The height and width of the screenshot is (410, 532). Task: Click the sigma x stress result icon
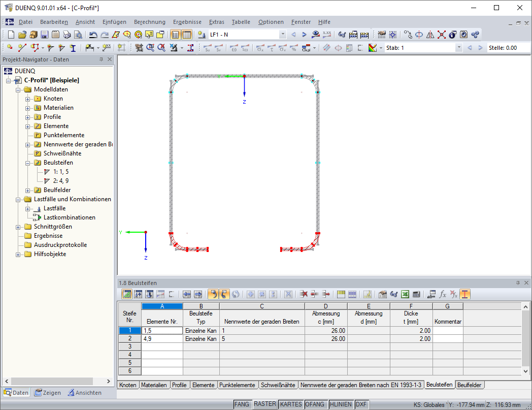click(x=260, y=48)
